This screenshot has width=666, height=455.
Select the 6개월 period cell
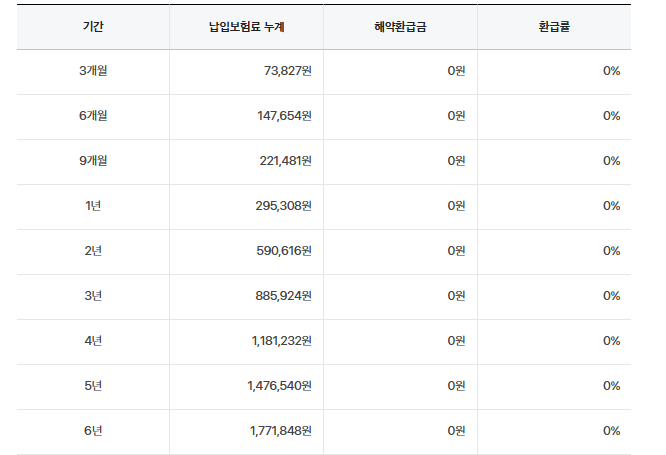pos(93,116)
